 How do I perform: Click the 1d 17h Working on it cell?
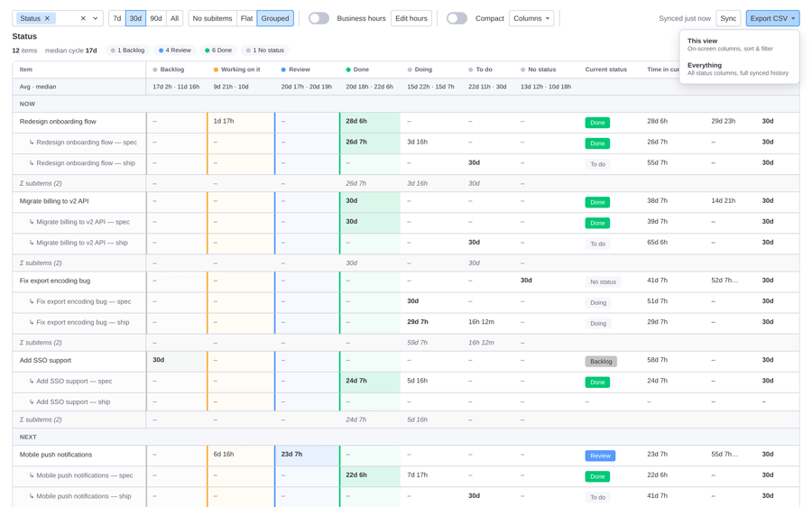pos(241,122)
